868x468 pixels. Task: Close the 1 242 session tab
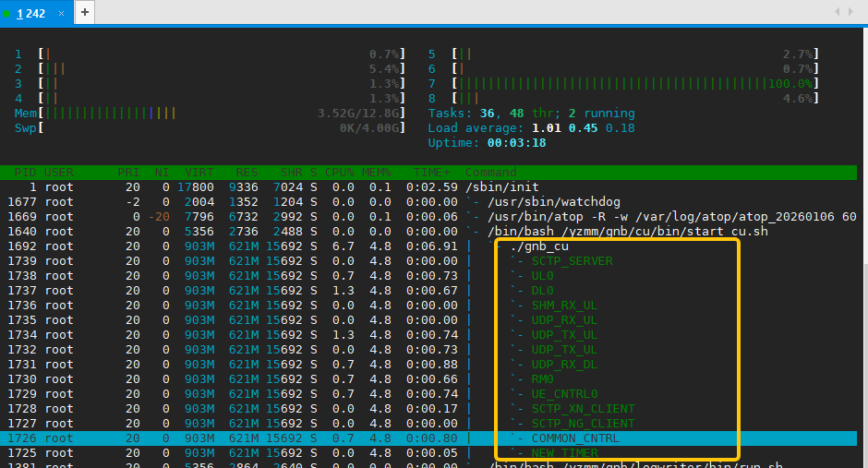pos(61,13)
